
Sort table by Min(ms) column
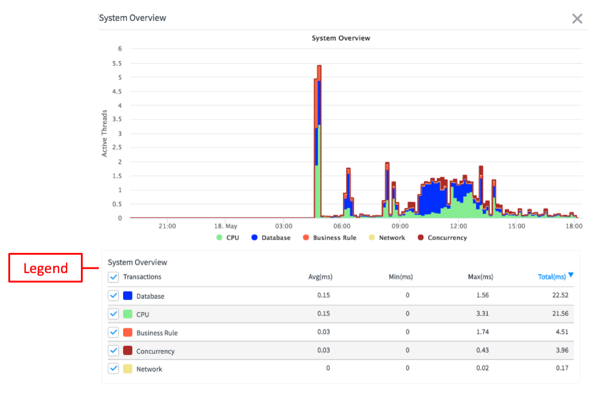pos(401,277)
